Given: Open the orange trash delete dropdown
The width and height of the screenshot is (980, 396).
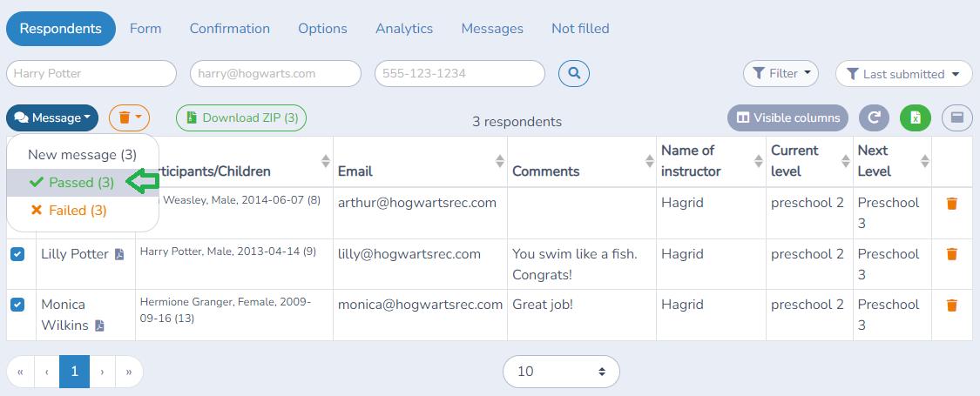Looking at the screenshot, I should point(130,117).
